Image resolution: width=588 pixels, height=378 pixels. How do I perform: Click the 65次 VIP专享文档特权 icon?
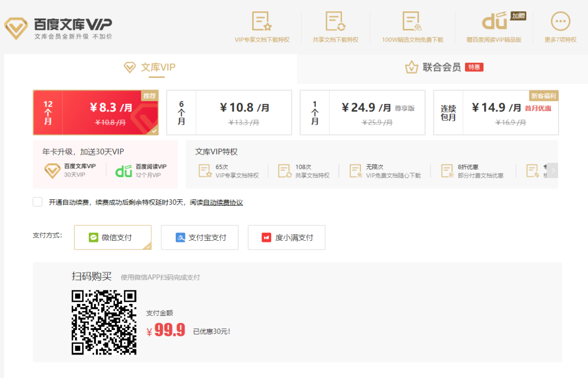[x=205, y=170]
